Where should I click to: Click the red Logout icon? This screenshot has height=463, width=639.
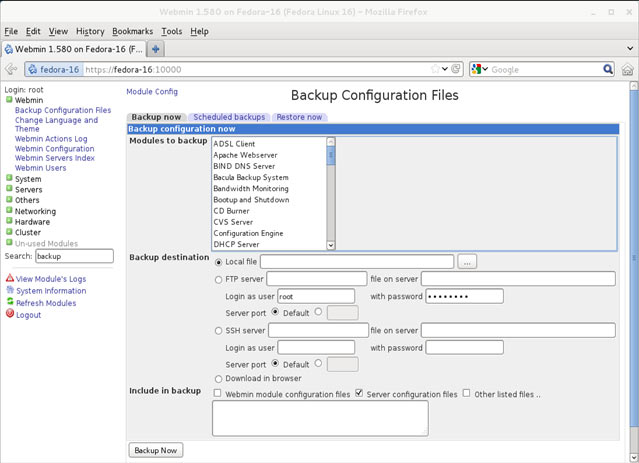(10, 313)
